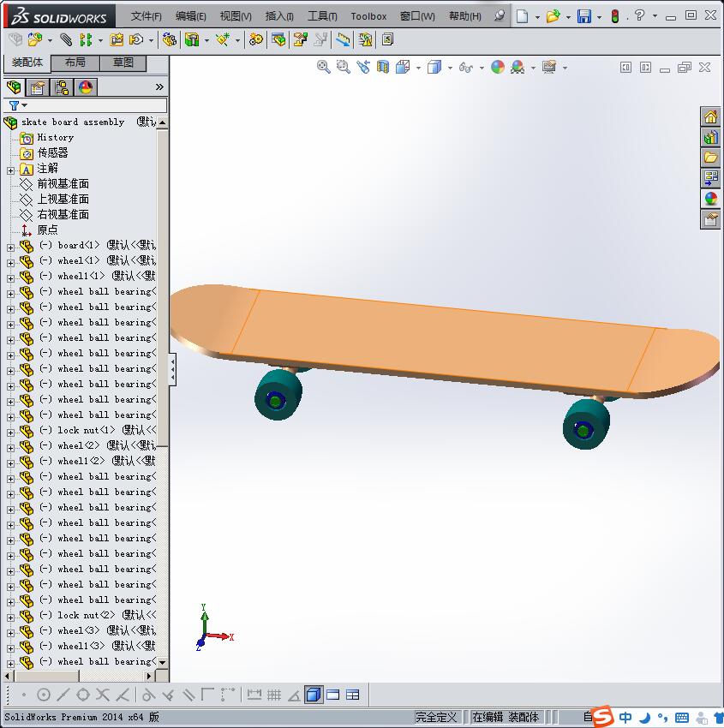Screen dimensions: 724x728
Task: Click the Smart Fasteners icon
Action: pyautogui.click(x=117, y=40)
